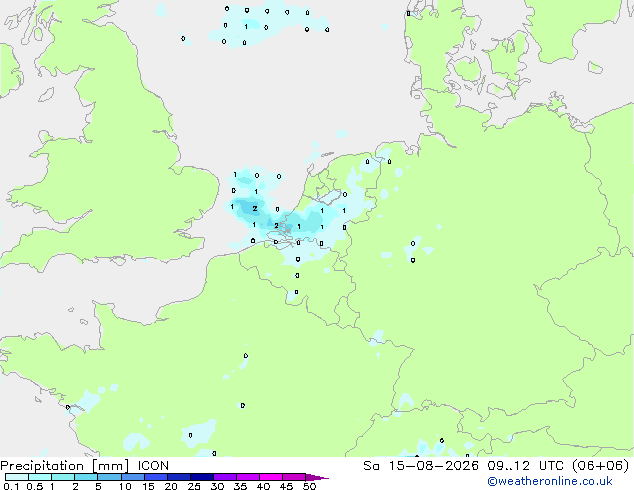Click the purple over-50 arrow at legend end

coord(317,477)
